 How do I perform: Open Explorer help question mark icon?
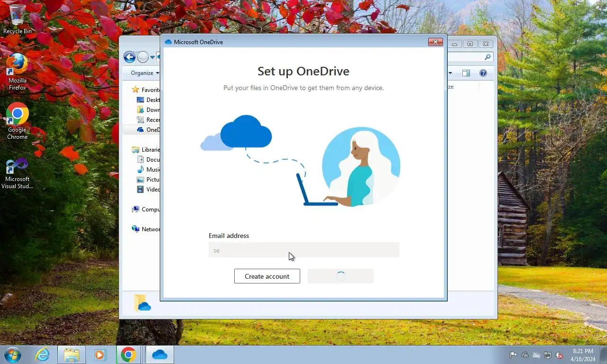[x=483, y=73]
